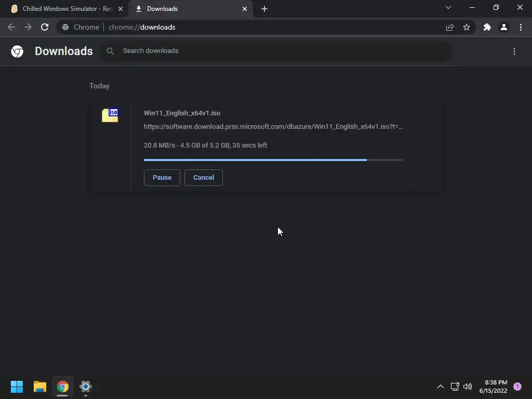This screenshot has height=399, width=532.
Task: Open the Downloads page more actions menu
Action: (x=514, y=51)
